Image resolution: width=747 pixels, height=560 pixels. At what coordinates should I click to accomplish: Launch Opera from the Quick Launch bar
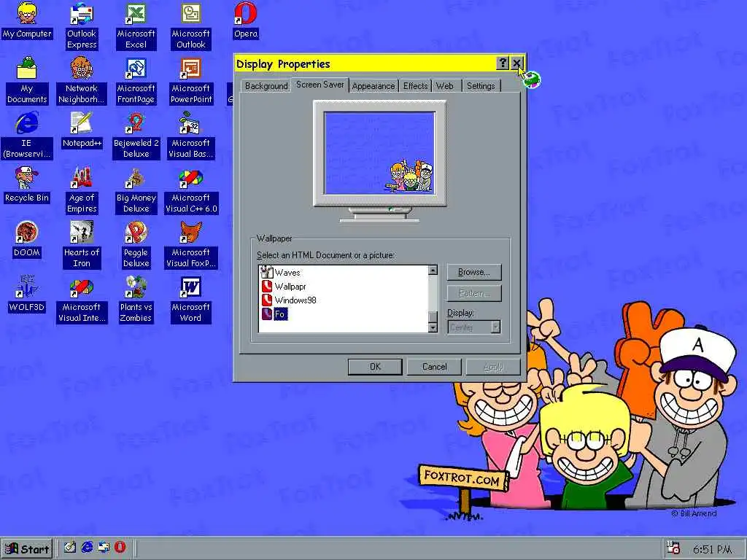(120, 547)
